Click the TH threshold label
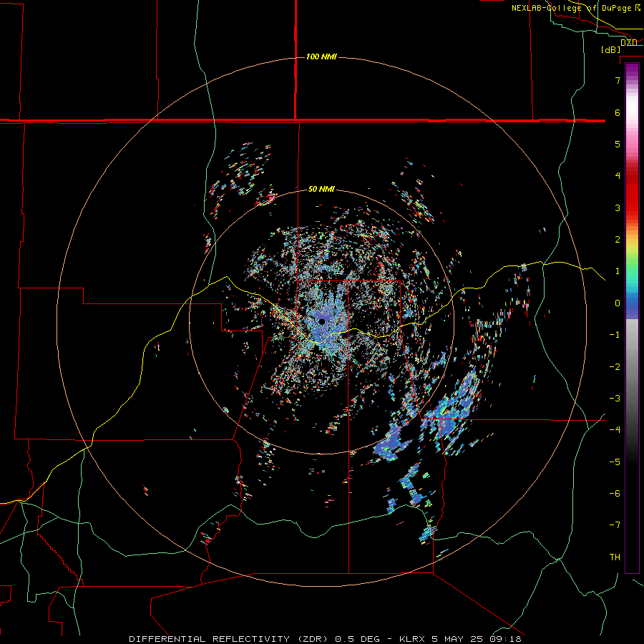The image size is (644, 644). (615, 557)
